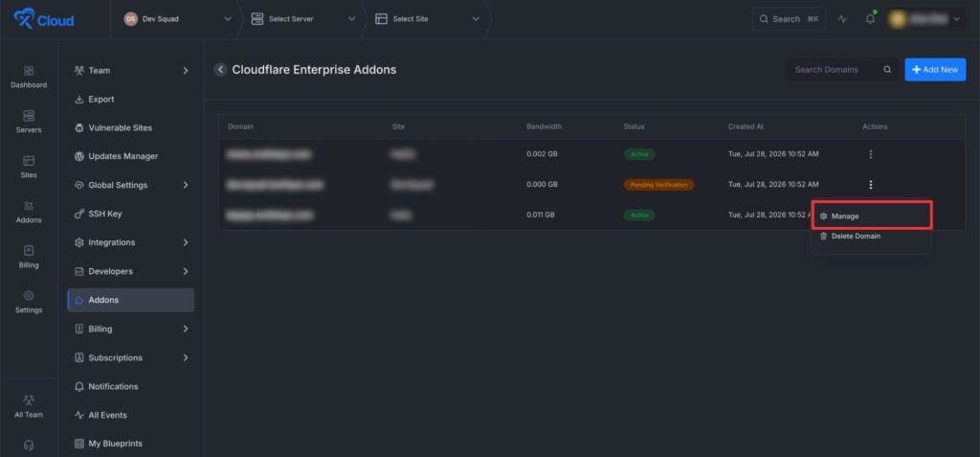Open the Dashboard sidebar icon
980x457 pixels.
coord(29,77)
